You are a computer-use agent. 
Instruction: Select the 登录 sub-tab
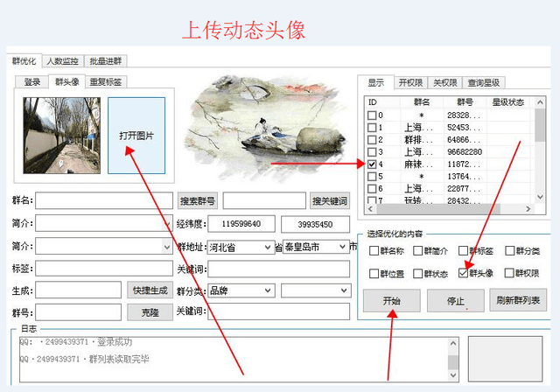pyautogui.click(x=31, y=82)
